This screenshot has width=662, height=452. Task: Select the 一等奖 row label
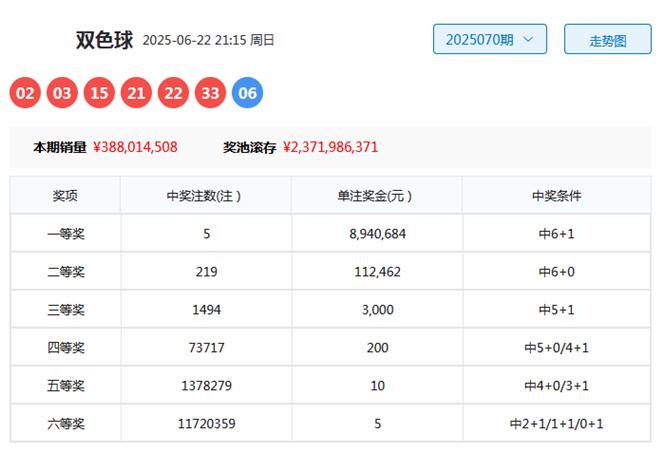pos(66,233)
